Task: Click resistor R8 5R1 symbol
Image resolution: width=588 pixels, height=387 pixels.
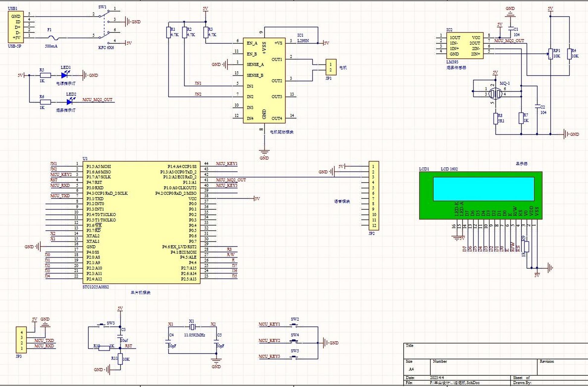Action: 496,119
